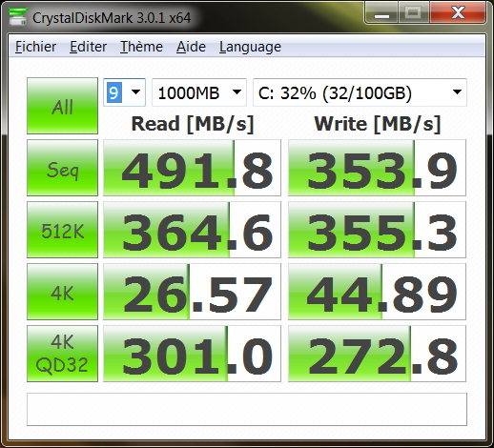Expand the 1000MB test size dropdown
This screenshot has width=494, height=448.
pos(199,92)
